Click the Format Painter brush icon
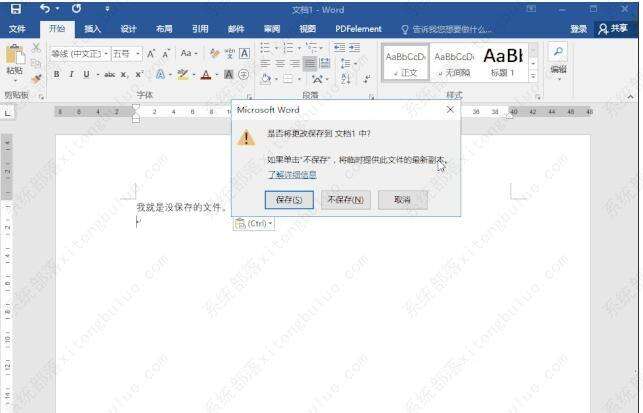643x413 pixels. pos(36,79)
